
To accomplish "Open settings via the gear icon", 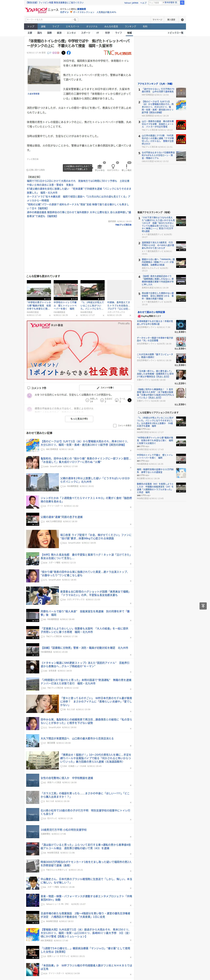I will (182, 20).
